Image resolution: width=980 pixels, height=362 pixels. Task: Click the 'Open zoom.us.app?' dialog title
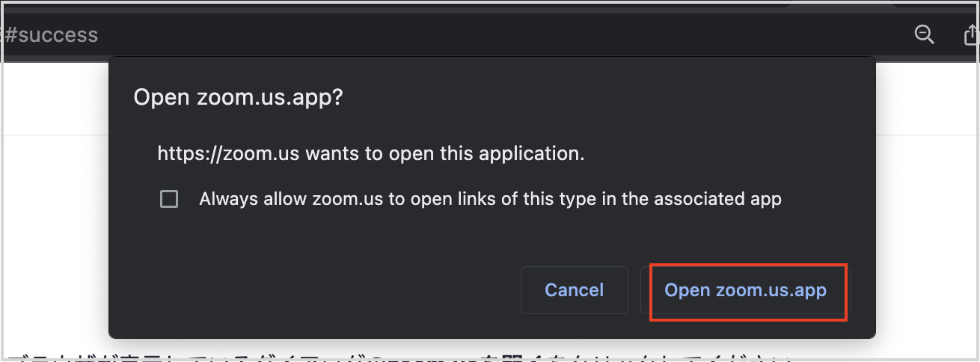pyautogui.click(x=238, y=98)
